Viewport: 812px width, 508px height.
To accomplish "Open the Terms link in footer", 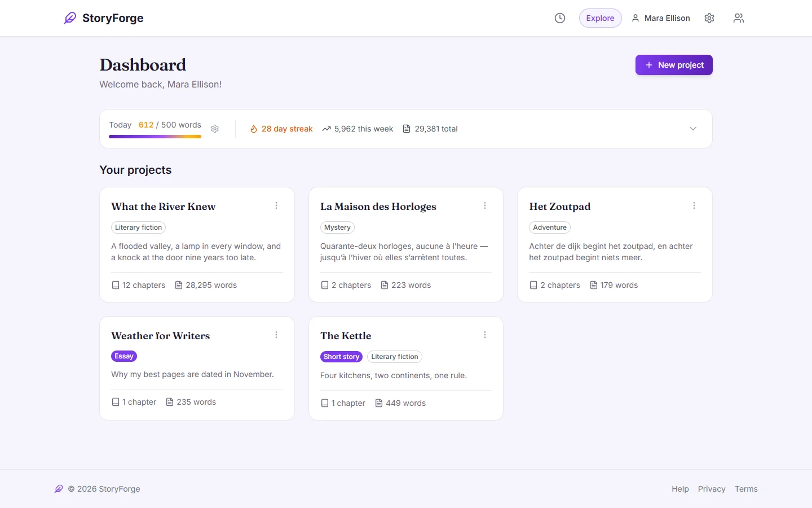I will [746, 489].
